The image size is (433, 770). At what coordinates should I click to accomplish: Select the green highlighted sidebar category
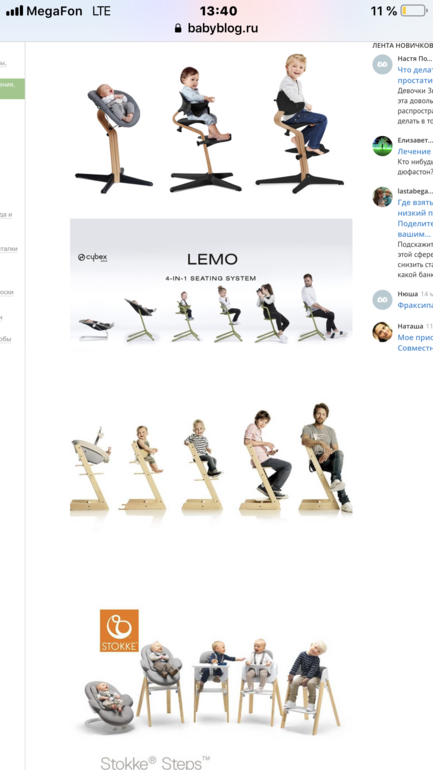[x=12, y=89]
